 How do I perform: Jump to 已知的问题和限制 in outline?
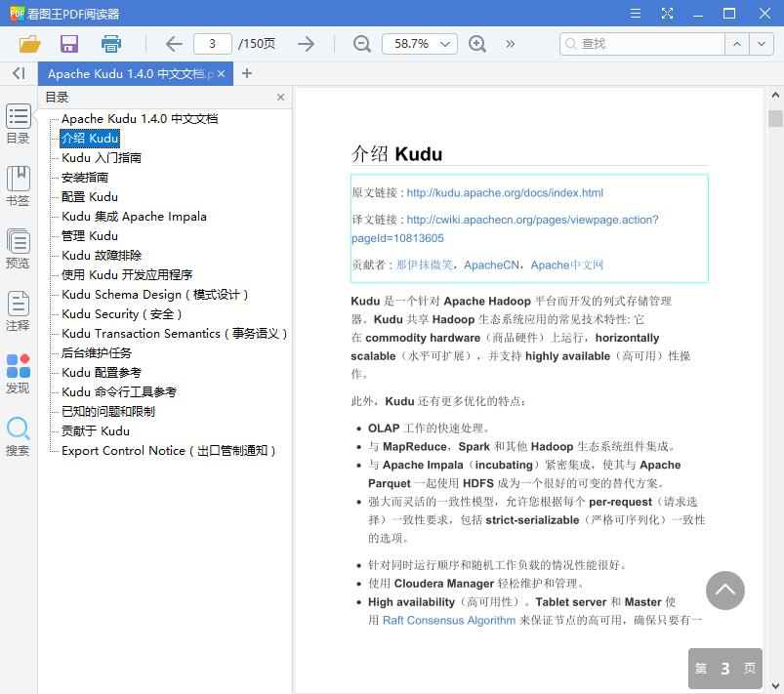click(x=108, y=412)
